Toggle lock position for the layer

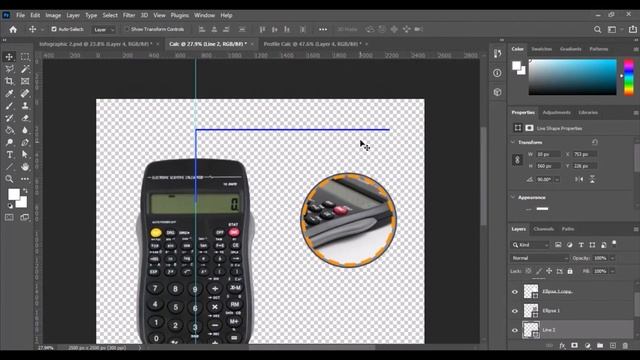click(549, 271)
